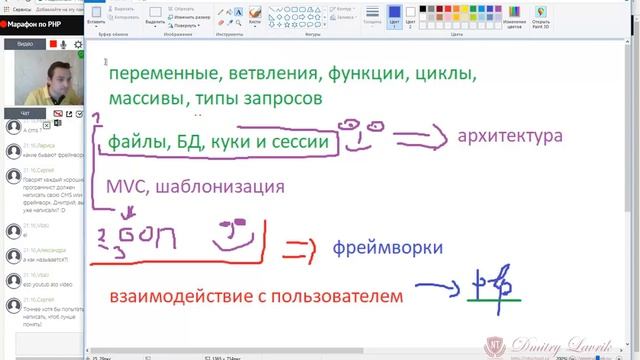This screenshot has height=360, width=640.
Task: Pick the black color swatch
Action: tap(423, 9)
